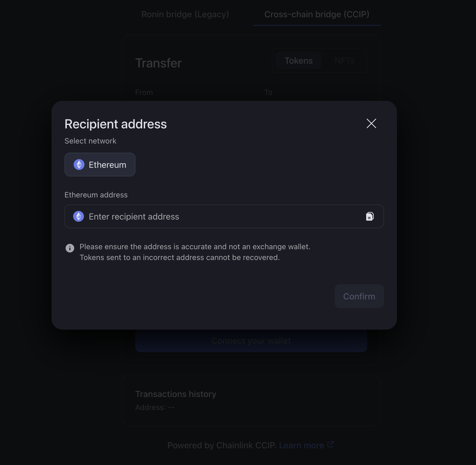Click the Ethereum address field label
The height and width of the screenshot is (465, 476).
tap(96, 195)
